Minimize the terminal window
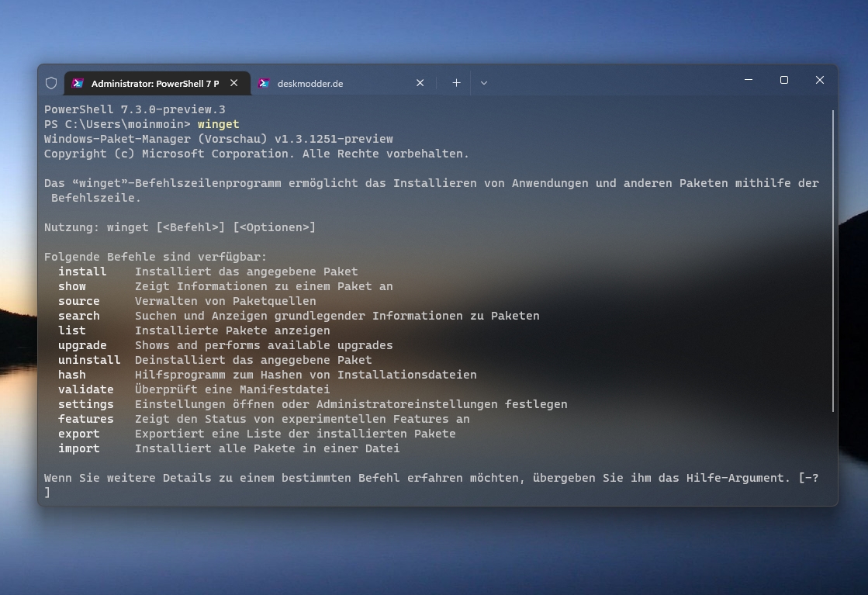 pos(749,80)
